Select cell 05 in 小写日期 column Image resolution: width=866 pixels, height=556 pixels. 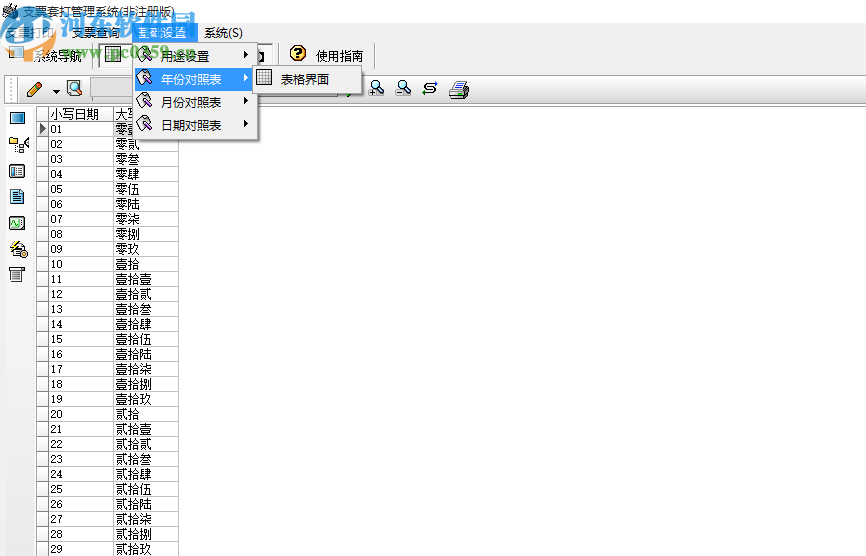coord(81,189)
